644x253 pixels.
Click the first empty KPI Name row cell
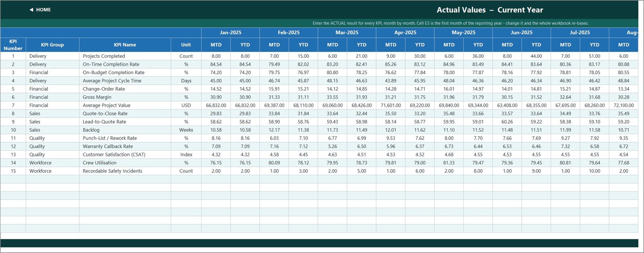tap(125, 179)
